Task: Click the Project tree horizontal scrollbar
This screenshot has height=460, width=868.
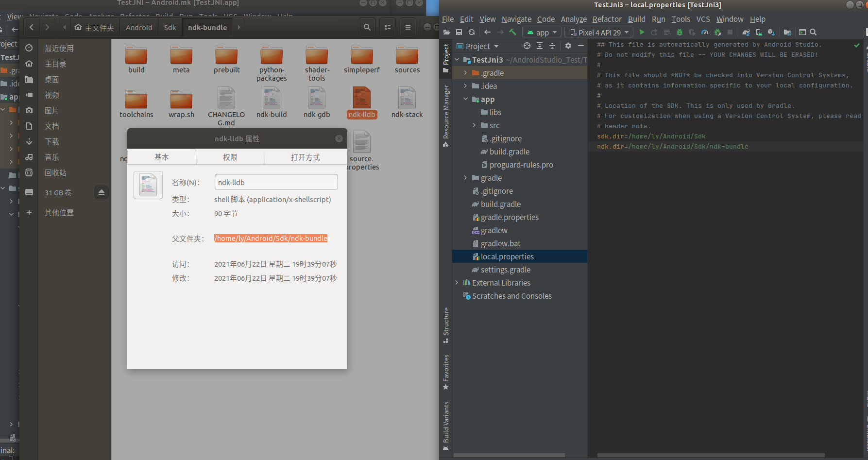Action: [509, 455]
